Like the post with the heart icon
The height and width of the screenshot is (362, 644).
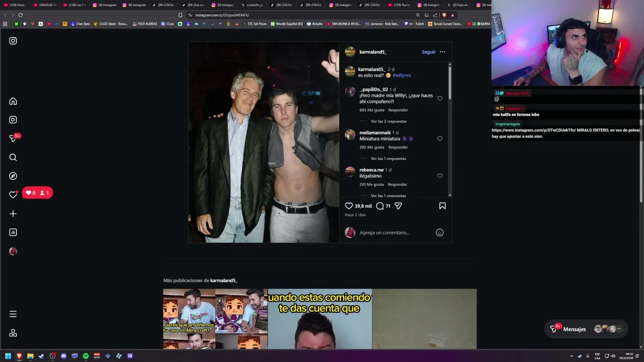pyautogui.click(x=349, y=206)
